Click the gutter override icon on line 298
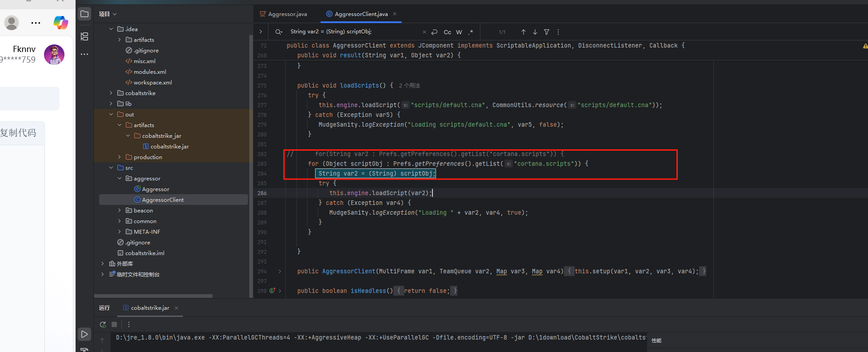 pyautogui.click(x=272, y=291)
